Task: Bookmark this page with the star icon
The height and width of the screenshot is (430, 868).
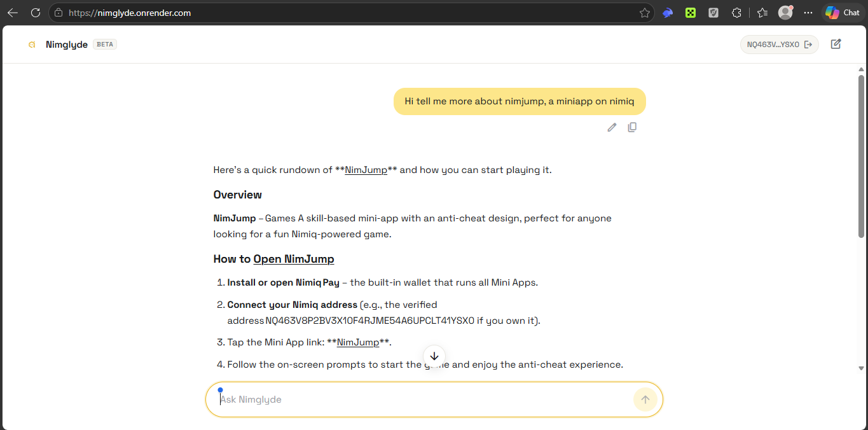Action: coord(644,13)
